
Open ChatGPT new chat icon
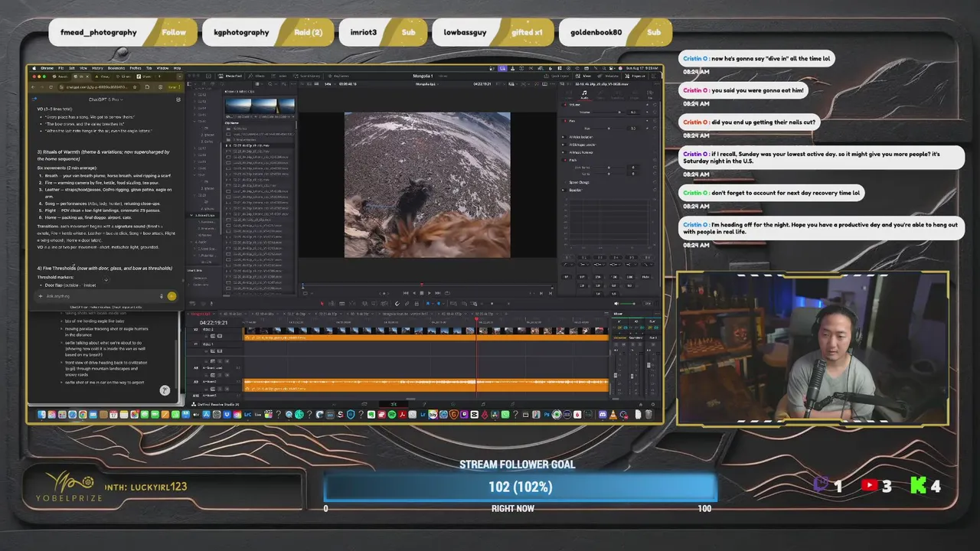[178, 99]
